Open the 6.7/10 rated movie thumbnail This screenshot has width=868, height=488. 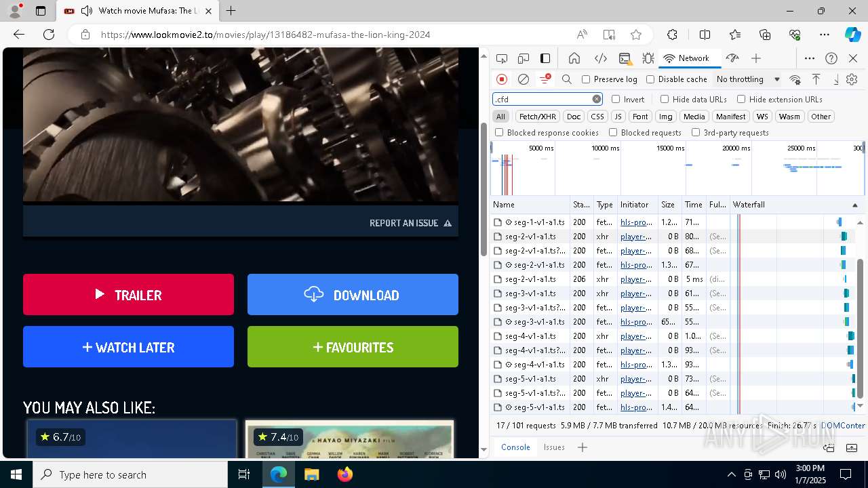tap(132, 439)
